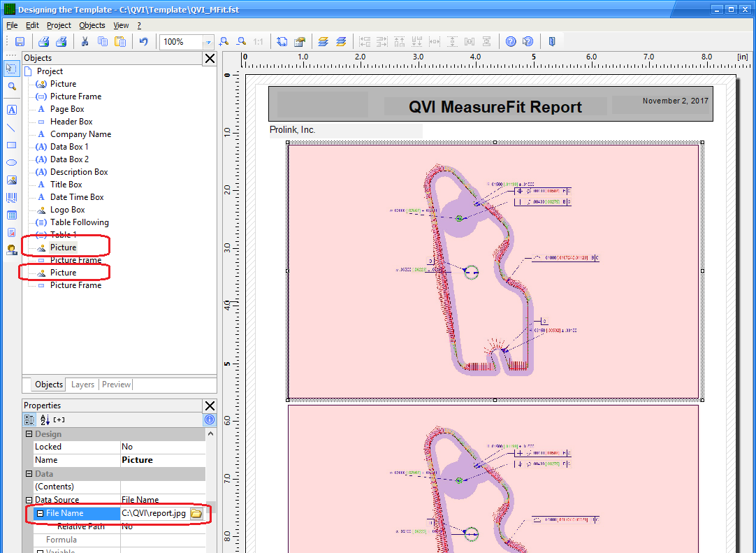756x553 pixels.
Task: Select the Logo Box object
Action: point(68,210)
